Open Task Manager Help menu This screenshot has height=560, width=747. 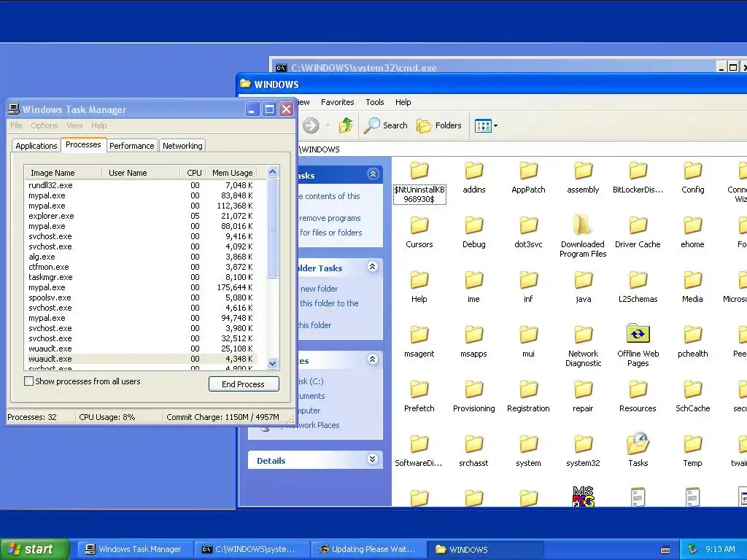99,125
